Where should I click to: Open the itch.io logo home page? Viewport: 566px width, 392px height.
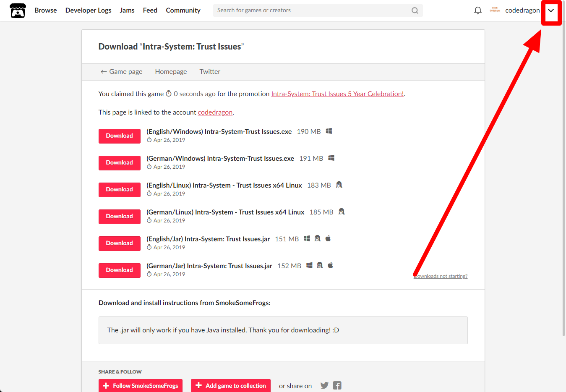click(x=18, y=10)
